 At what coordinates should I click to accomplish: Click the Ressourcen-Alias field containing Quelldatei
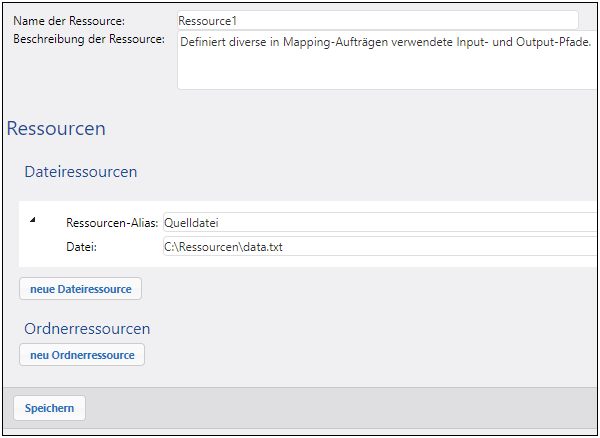click(x=378, y=222)
